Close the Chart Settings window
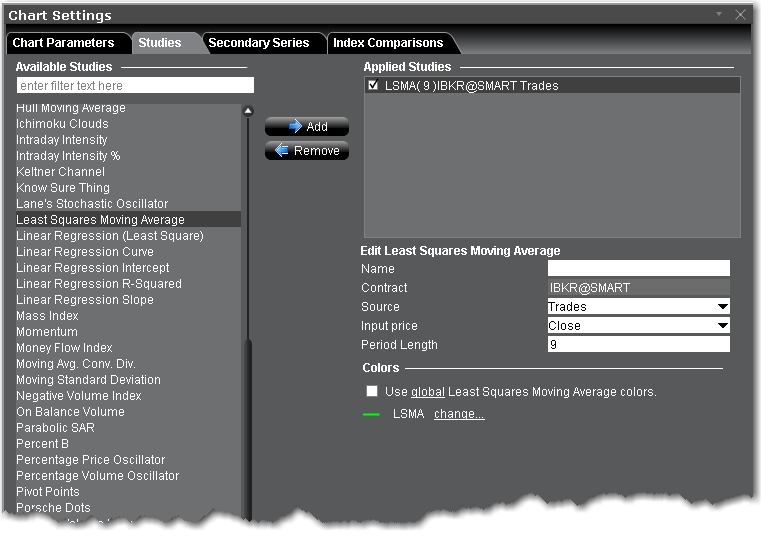This screenshot has height=537, width=761. point(740,15)
